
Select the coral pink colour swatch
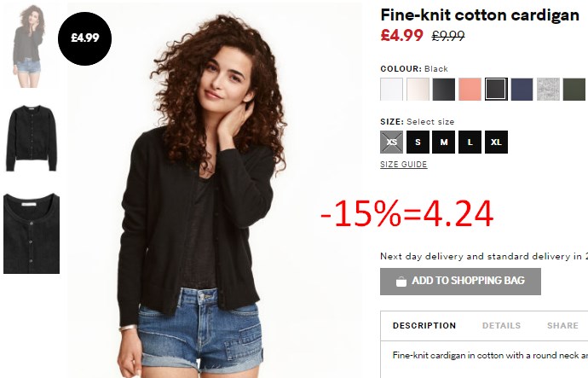[470, 90]
